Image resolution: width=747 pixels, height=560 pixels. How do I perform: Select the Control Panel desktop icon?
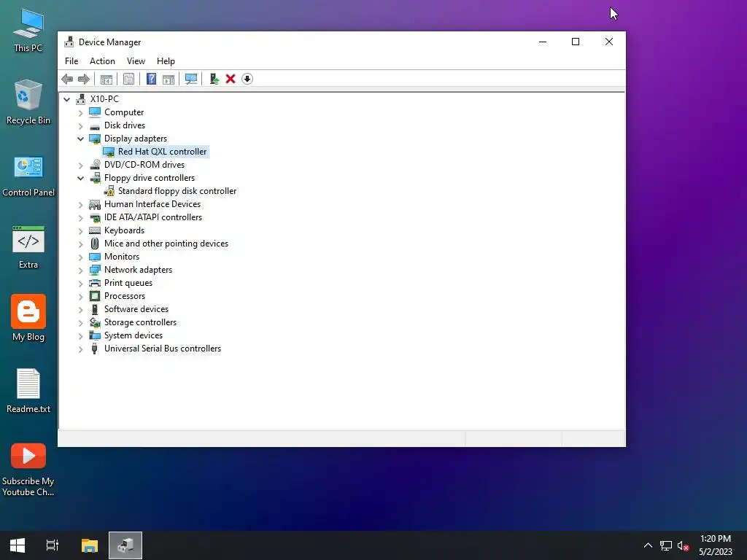28,176
